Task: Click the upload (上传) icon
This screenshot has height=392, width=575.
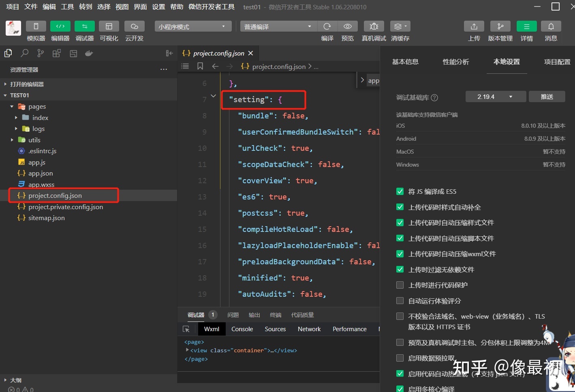Action: 474,26
